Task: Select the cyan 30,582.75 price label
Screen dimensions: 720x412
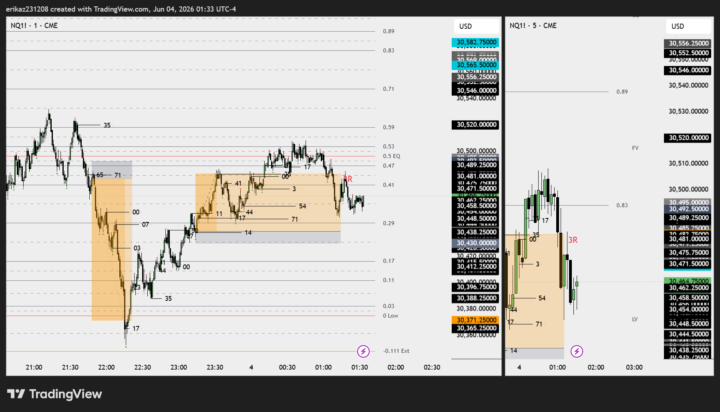Action: point(475,42)
